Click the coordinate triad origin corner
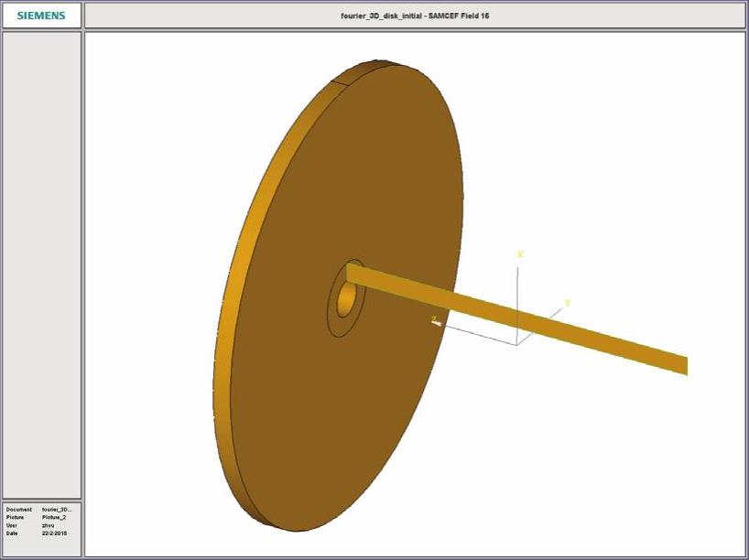 pos(516,345)
